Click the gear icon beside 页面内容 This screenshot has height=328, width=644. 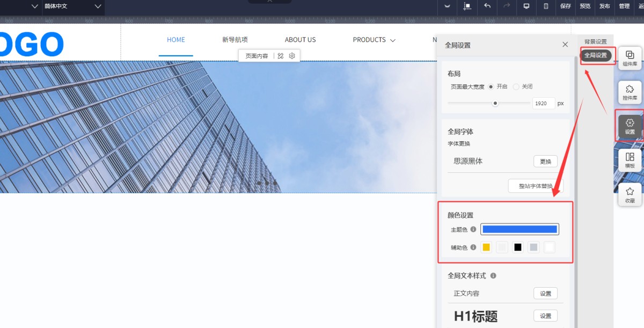(292, 56)
